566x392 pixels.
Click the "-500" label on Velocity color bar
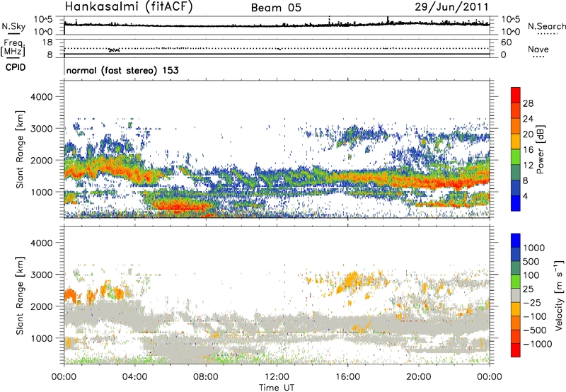click(535, 330)
